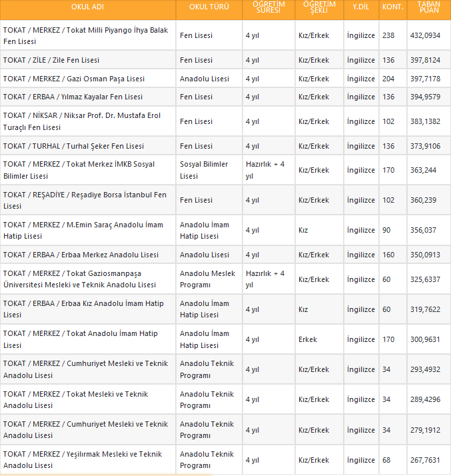
Task: Click the Y.DİL column header
Action: (x=362, y=7)
